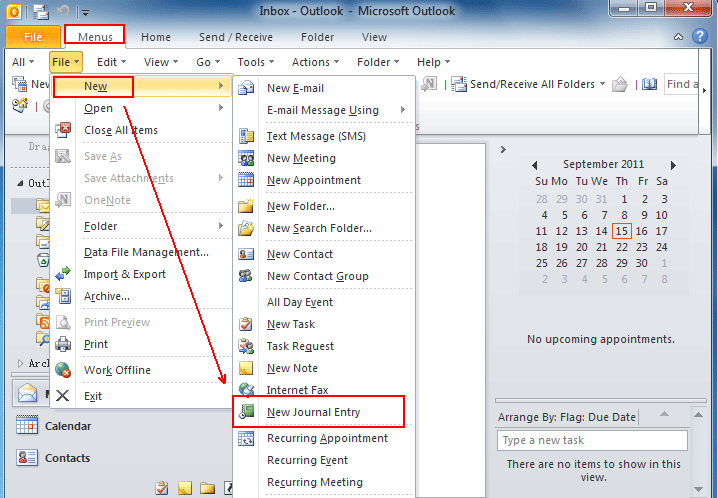Click the Task Request icon
Viewport: 718px width, 498px height.
(x=246, y=346)
